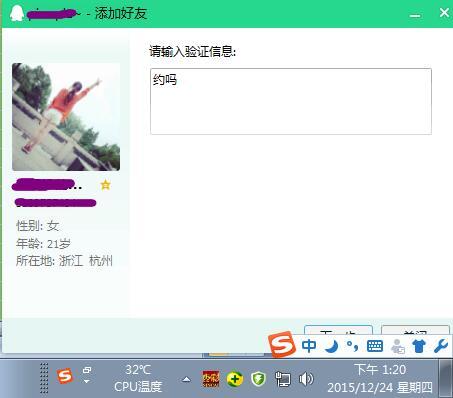Open Sogou skin shirt icon
This screenshot has height=398, width=453.
click(x=419, y=346)
